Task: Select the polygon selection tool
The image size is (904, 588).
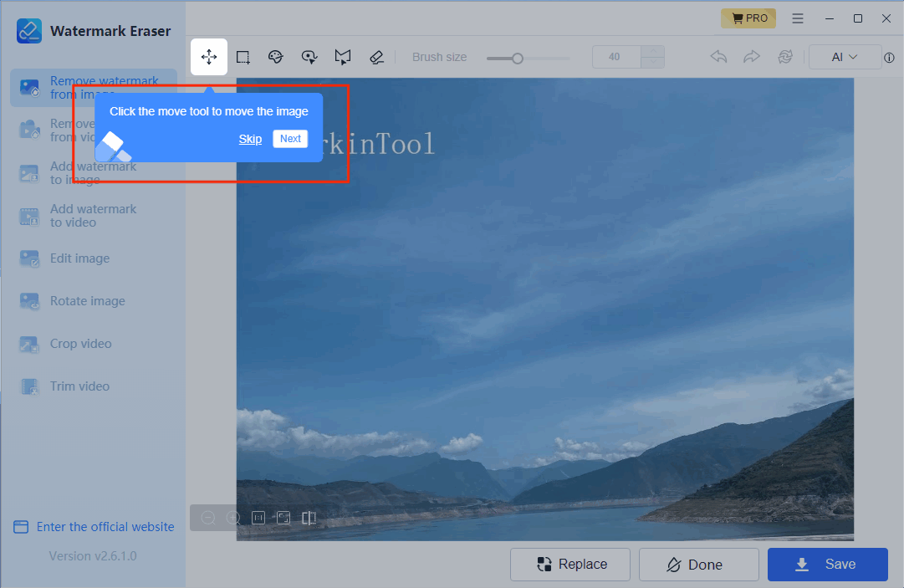Action: point(343,57)
